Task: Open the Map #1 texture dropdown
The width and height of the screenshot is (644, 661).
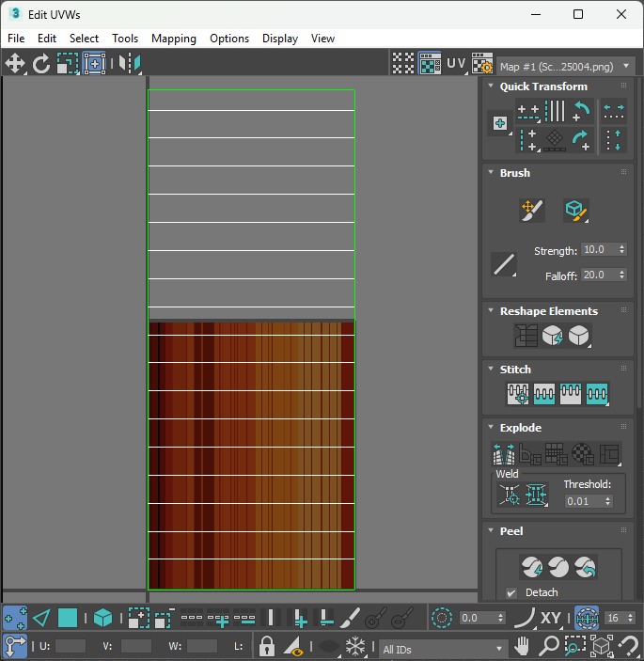Action: click(x=566, y=66)
